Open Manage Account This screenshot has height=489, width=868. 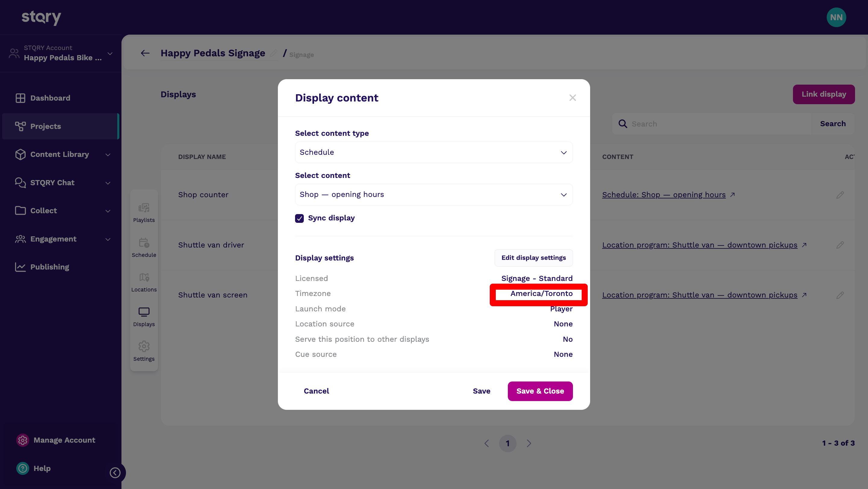click(56, 440)
